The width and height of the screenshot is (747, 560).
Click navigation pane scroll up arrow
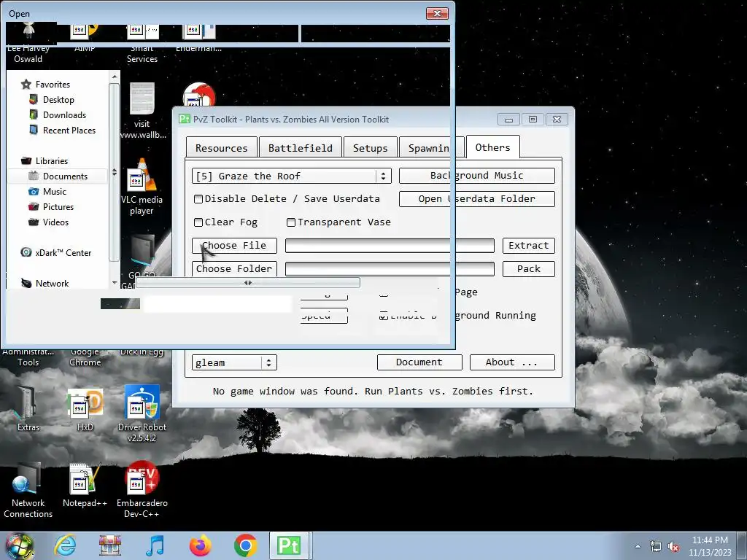(115, 77)
